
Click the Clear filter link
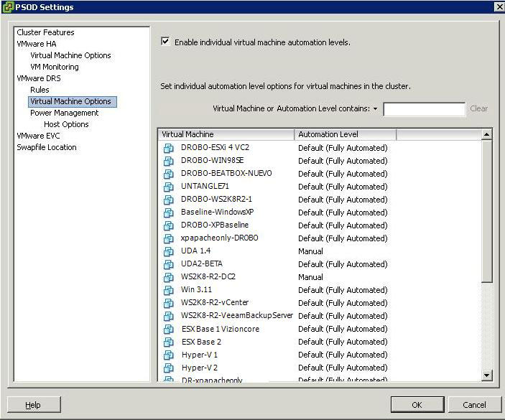[x=478, y=109]
